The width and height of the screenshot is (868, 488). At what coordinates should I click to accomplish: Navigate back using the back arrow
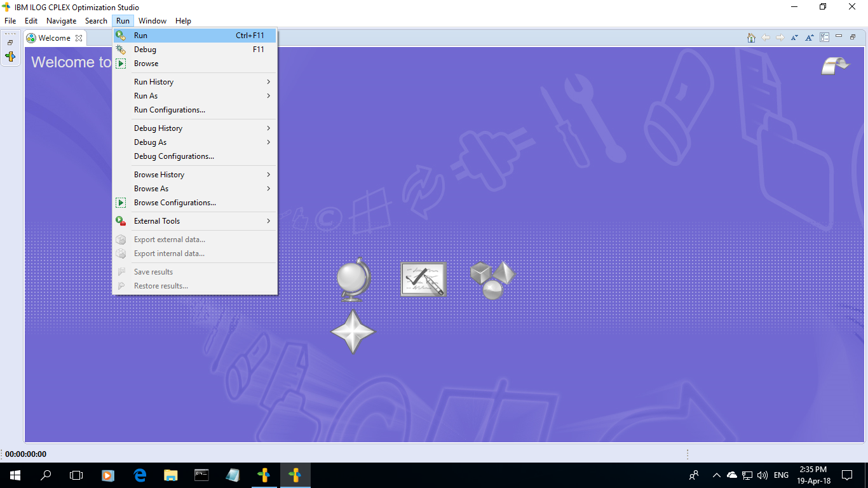coord(766,37)
